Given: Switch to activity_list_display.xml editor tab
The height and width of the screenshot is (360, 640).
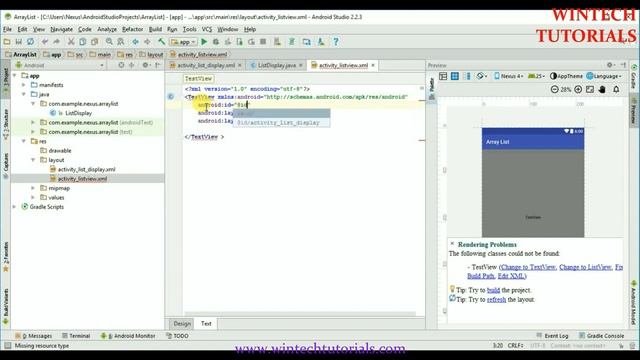Looking at the screenshot, I should [x=206, y=65].
